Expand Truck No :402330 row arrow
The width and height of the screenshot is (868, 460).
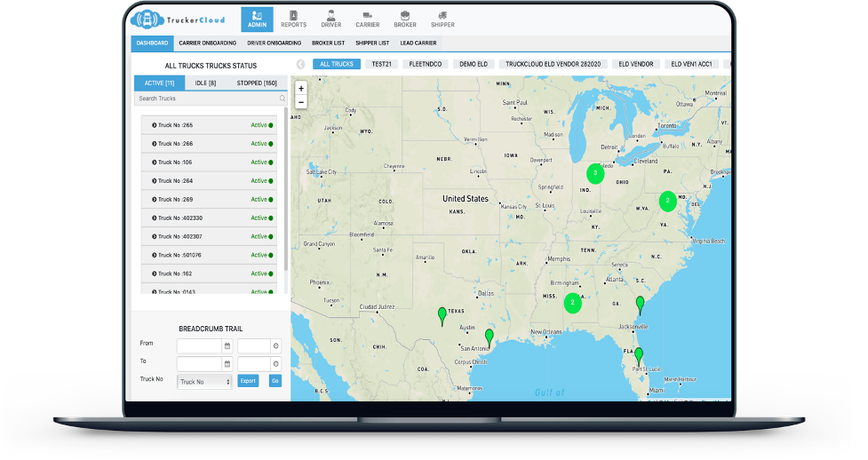tap(154, 218)
